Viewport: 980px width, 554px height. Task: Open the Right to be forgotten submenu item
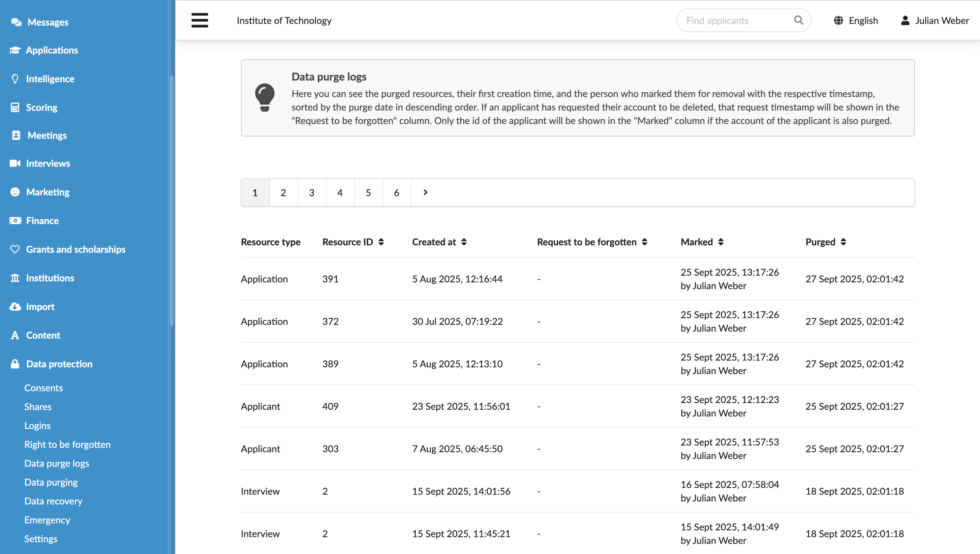tap(67, 444)
